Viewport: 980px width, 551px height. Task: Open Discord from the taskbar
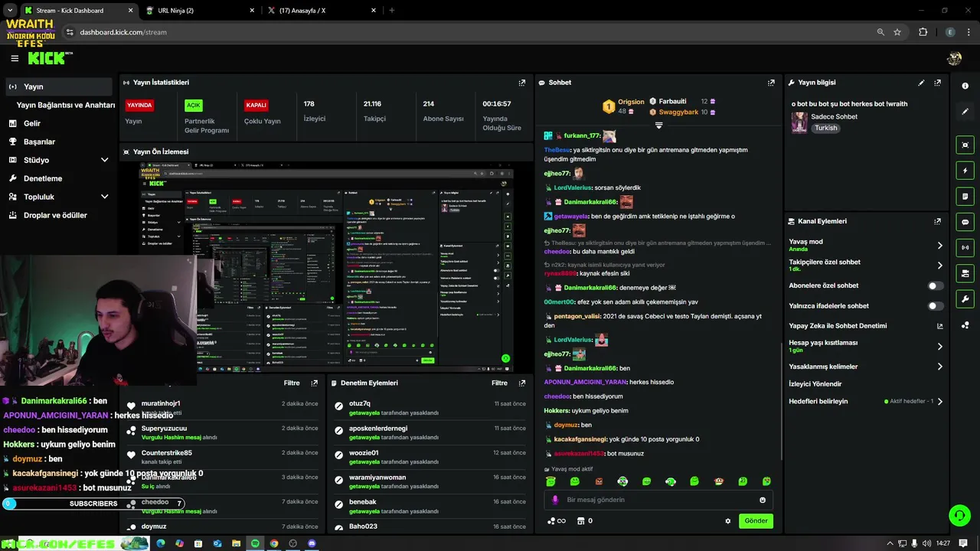tap(312, 543)
